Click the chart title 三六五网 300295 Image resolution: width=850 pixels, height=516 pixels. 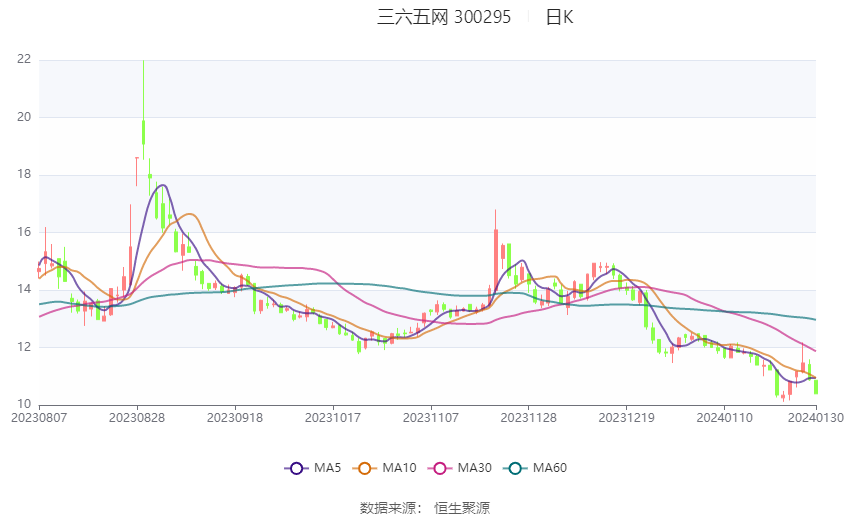[444, 17]
